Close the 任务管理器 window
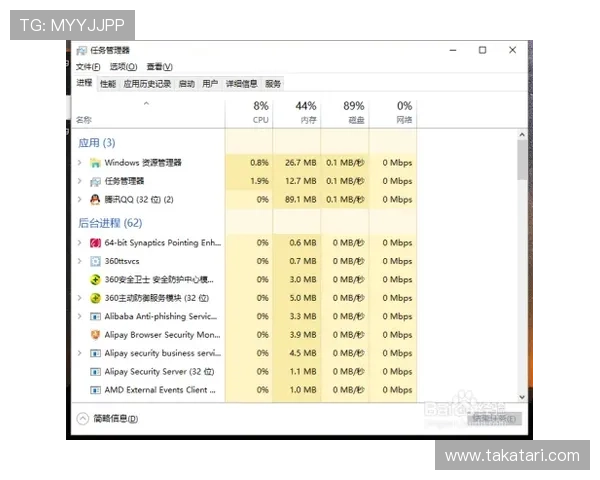The image size is (600, 480). [512, 50]
